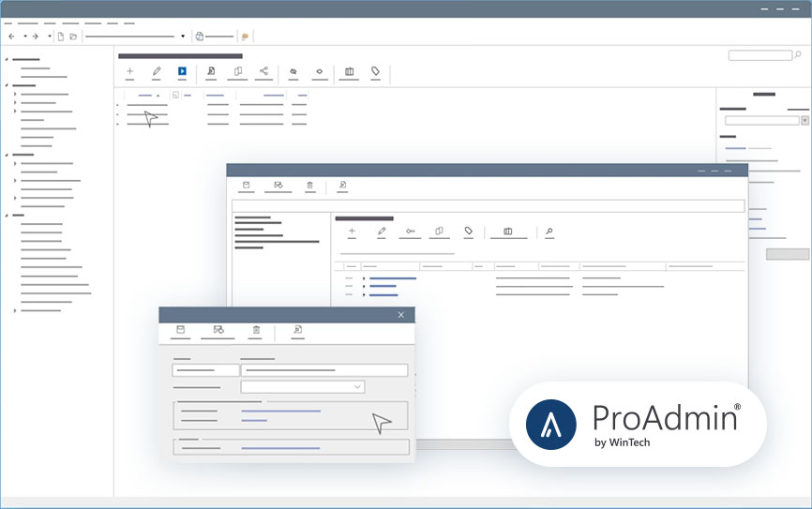Click the tag icon in the main window's list toolbar
812x509 pixels.
[x=375, y=71]
